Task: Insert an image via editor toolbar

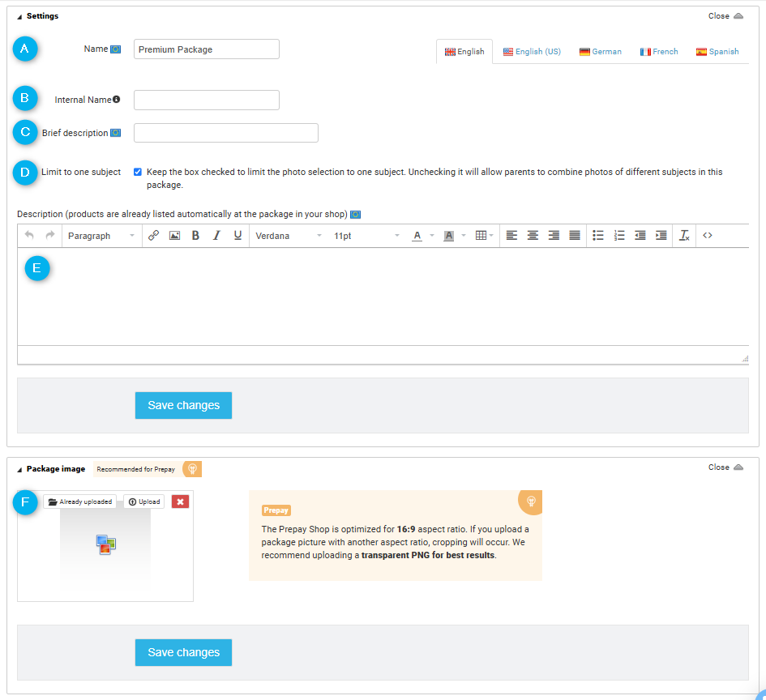Action: pos(174,236)
